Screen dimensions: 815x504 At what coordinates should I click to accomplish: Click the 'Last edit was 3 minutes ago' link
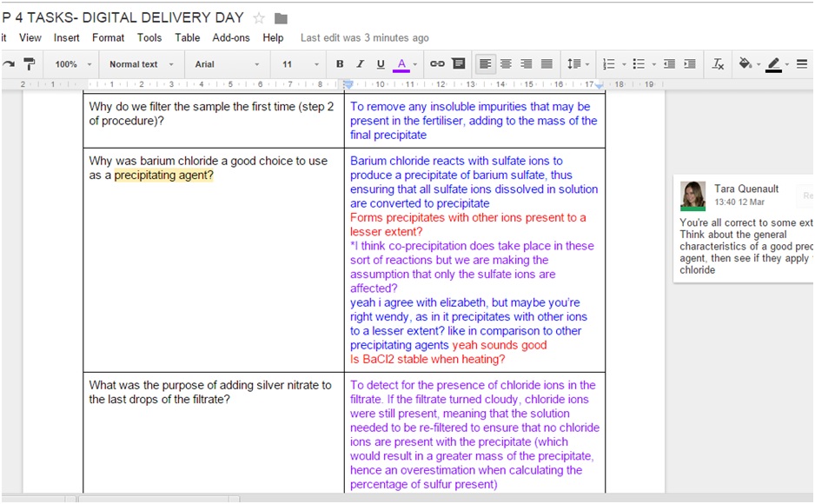[364, 38]
